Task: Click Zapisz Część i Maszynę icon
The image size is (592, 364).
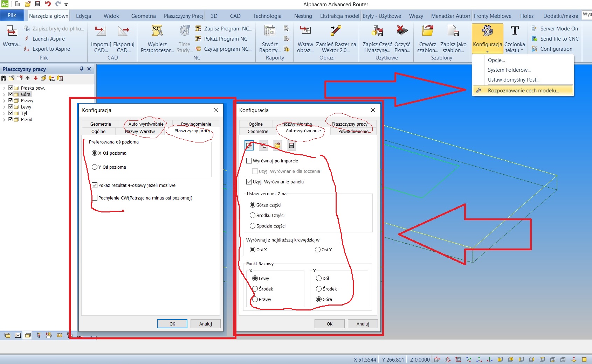Action: tap(377, 31)
